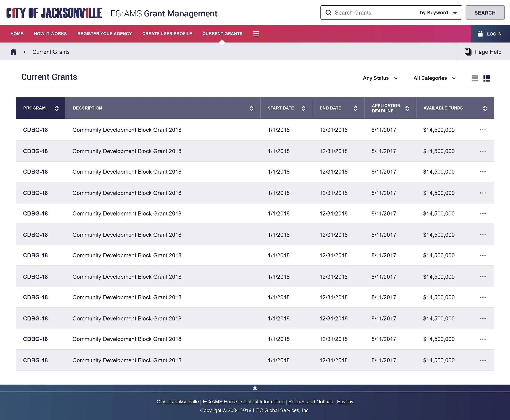
Task: Sort table by Program column
Action: tap(57, 108)
